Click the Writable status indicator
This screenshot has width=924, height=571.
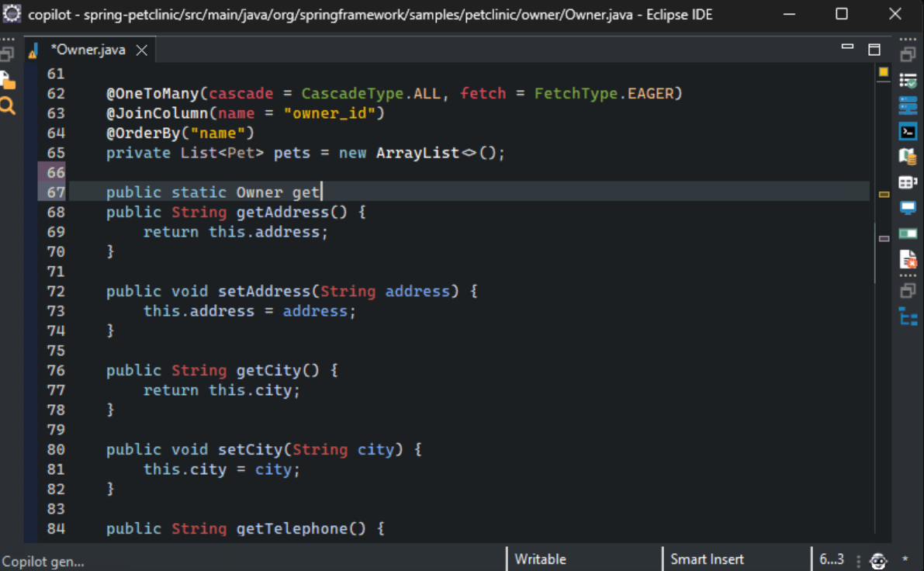coord(540,559)
